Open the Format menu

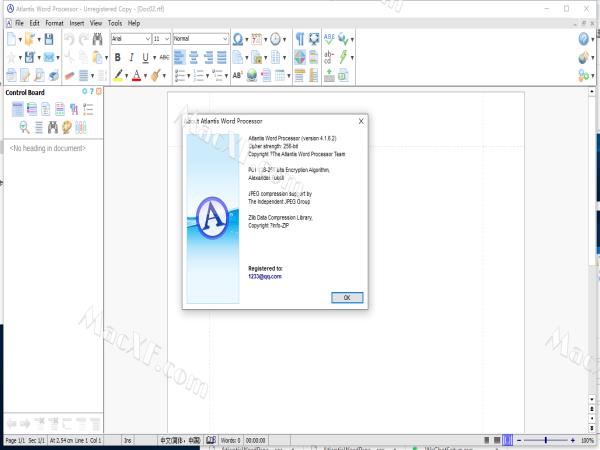tap(54, 23)
